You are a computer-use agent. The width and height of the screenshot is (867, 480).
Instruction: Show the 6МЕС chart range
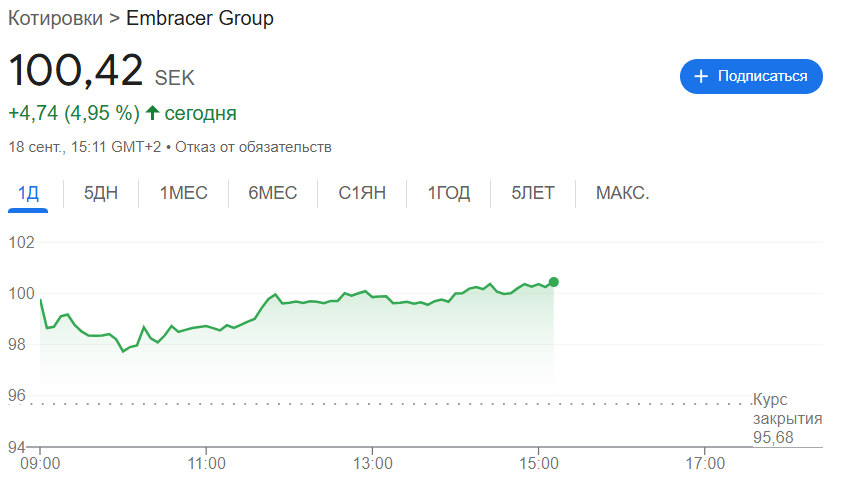tap(273, 193)
